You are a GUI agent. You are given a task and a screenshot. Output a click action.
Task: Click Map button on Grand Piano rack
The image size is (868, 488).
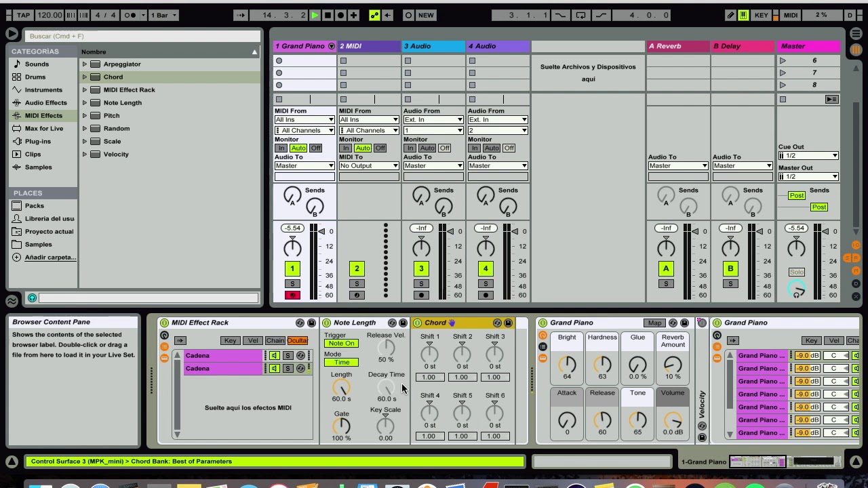click(654, 323)
